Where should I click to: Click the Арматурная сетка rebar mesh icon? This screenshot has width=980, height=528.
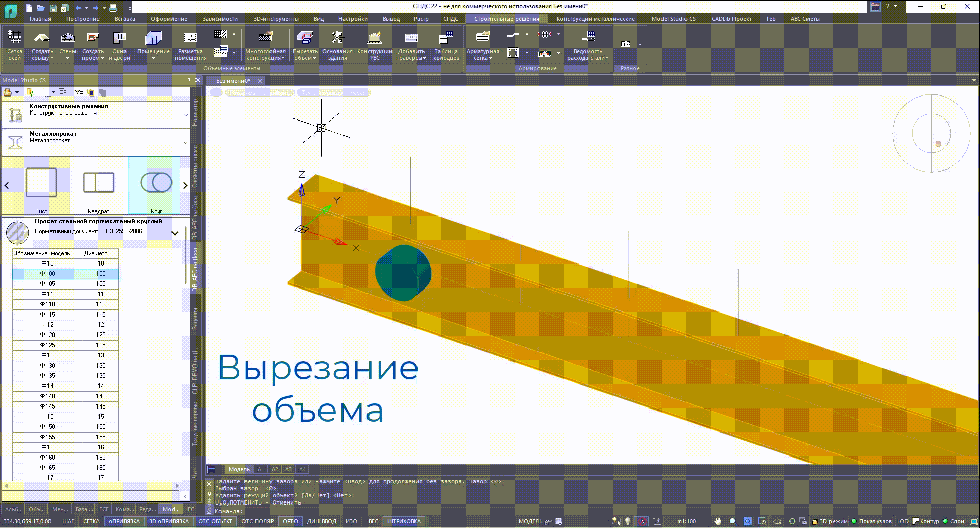tap(482, 37)
